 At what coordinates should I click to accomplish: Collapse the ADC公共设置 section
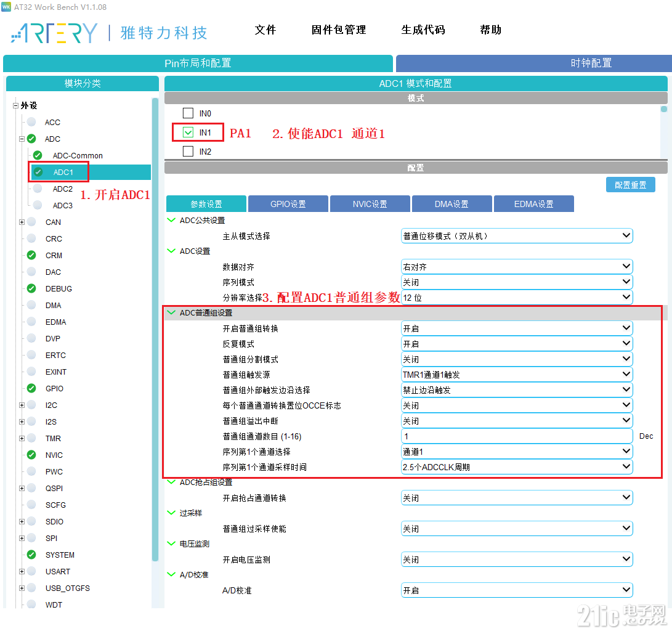[x=171, y=220]
